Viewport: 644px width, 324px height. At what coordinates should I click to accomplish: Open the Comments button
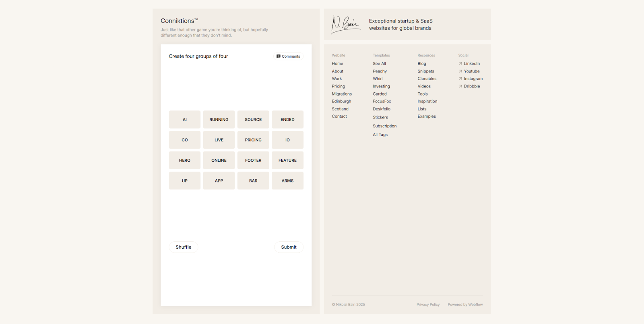click(x=288, y=56)
